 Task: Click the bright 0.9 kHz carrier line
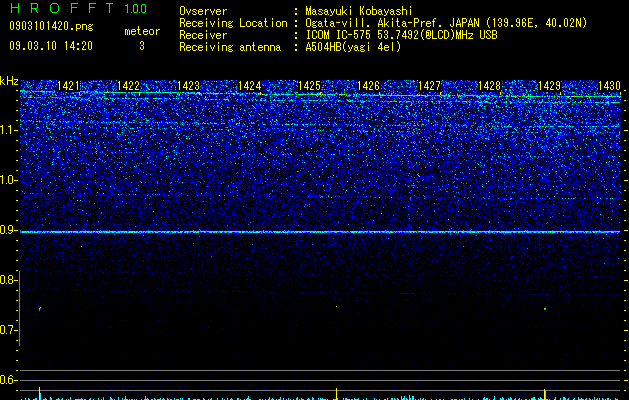tap(320, 232)
